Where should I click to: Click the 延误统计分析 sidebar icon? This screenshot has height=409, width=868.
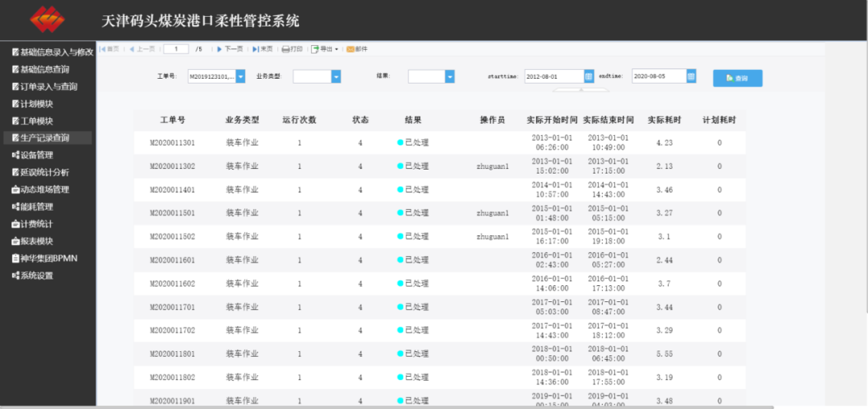tap(15, 173)
